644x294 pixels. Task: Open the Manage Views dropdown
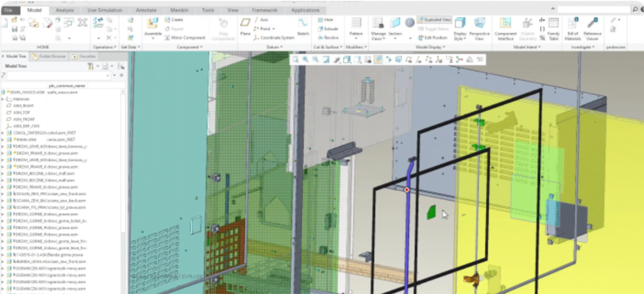(x=378, y=36)
